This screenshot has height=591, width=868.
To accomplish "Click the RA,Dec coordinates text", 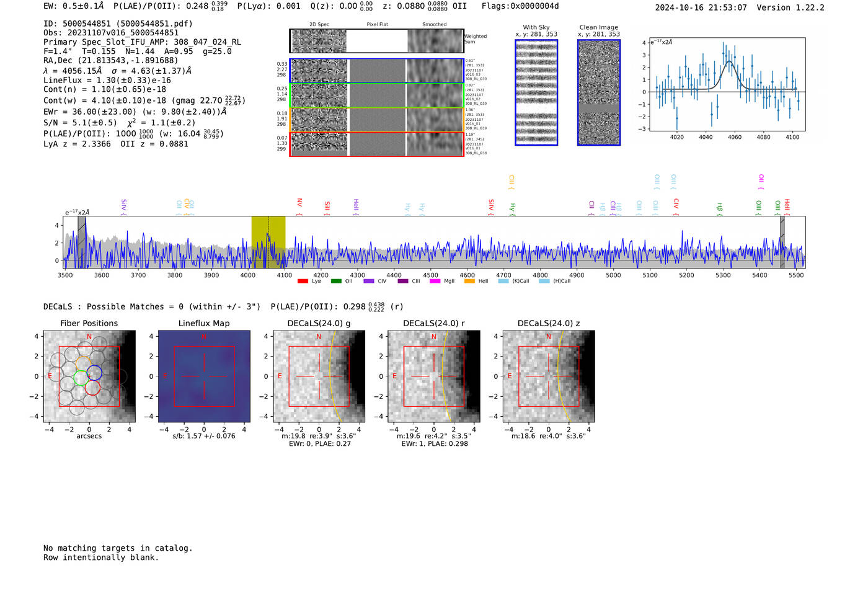I will coord(110,60).
